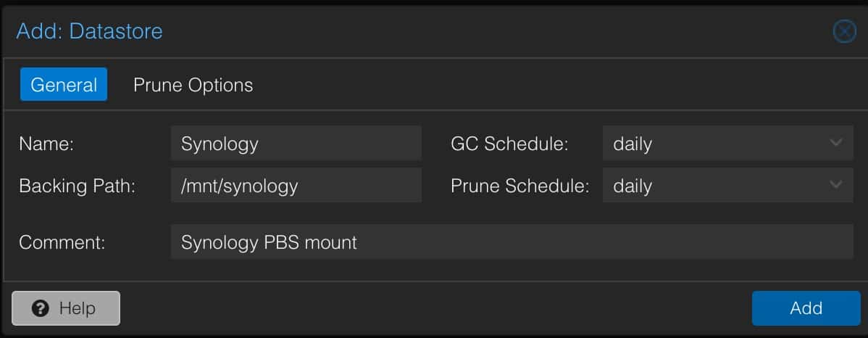Click the GC Schedule: label

coord(509,144)
